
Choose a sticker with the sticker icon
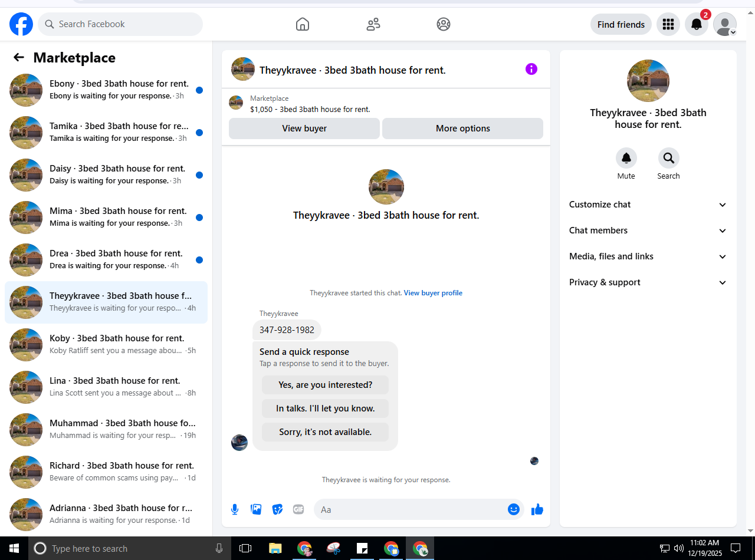(x=277, y=509)
